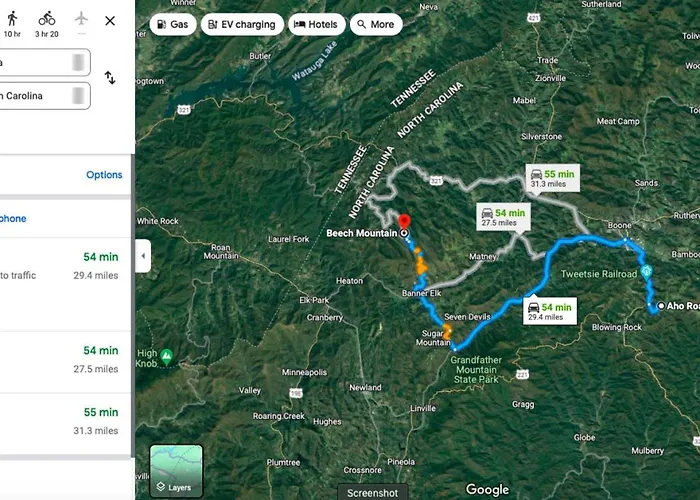This screenshot has width=700, height=500.
Task: Click the Banner Elk town label
Action: pos(421,293)
